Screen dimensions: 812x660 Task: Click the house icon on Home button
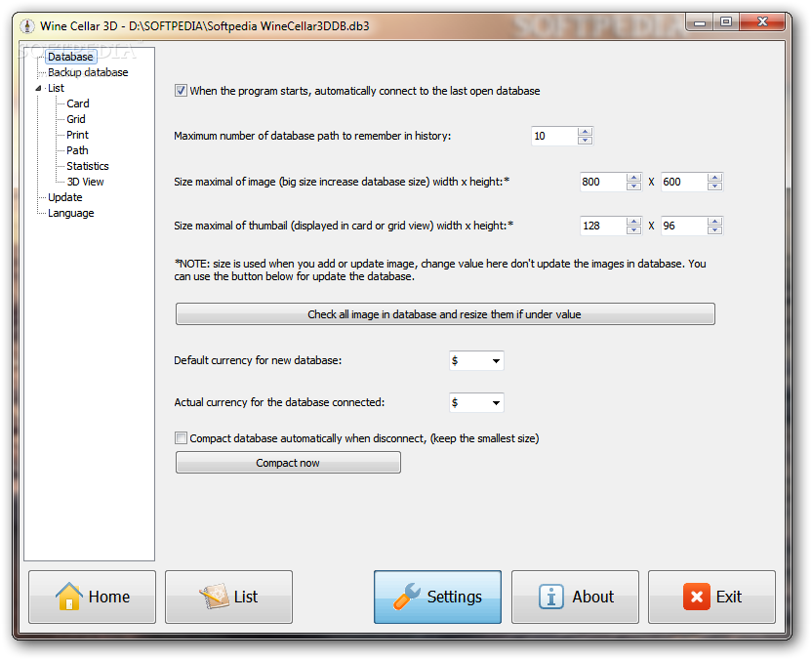click(x=69, y=597)
